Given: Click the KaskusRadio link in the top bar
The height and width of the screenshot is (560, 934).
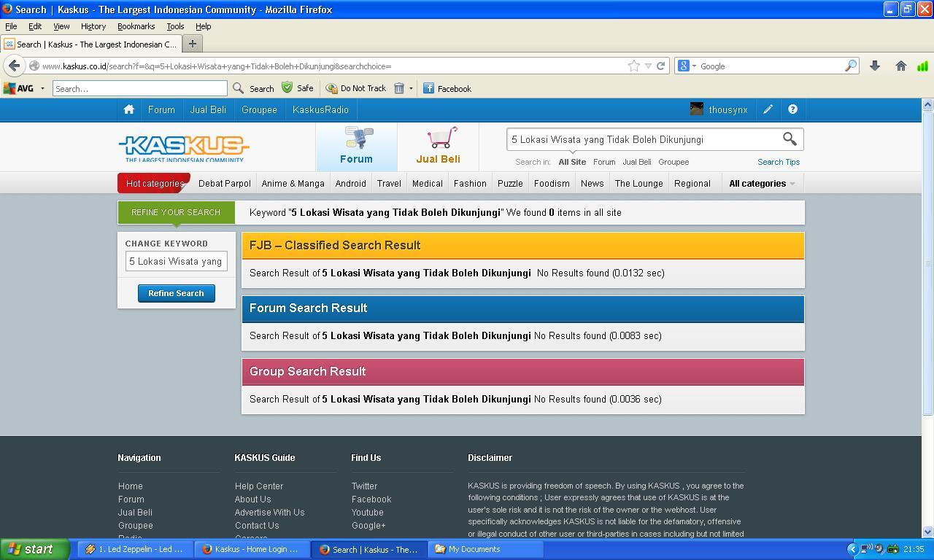Looking at the screenshot, I should tap(320, 109).
